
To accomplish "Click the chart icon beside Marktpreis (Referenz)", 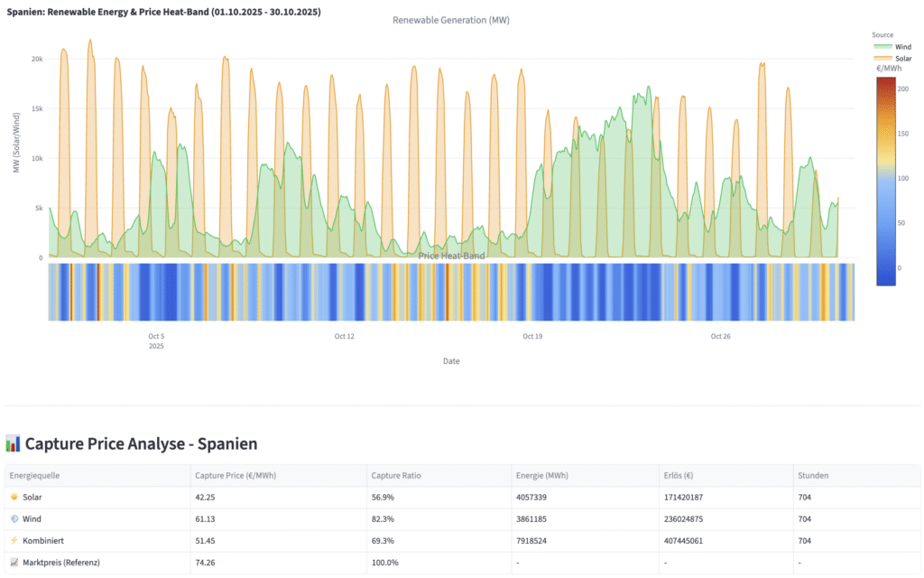I will (x=14, y=562).
